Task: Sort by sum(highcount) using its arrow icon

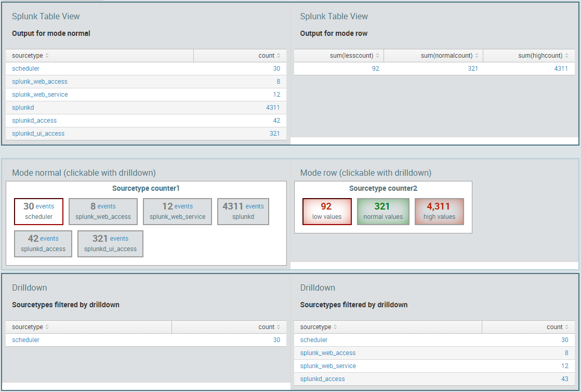Action: 566,56
